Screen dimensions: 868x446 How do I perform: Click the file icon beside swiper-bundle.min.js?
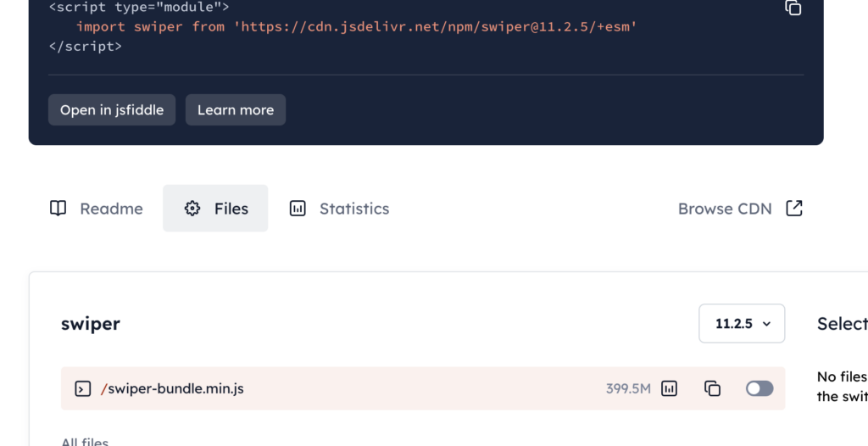tap(82, 389)
